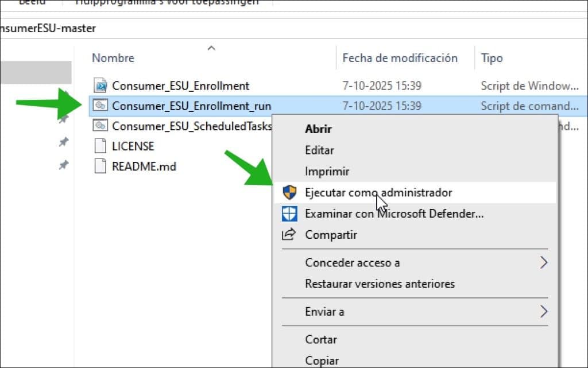
Task: Click the Consumer_ESU_Enrollment_run command script icon
Action: [100, 106]
